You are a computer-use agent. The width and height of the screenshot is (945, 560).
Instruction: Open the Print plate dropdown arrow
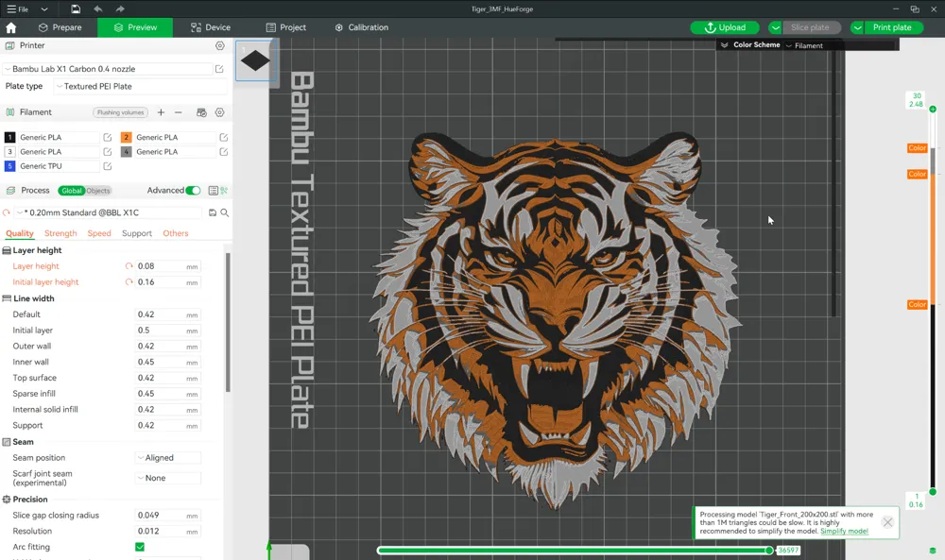pos(857,27)
